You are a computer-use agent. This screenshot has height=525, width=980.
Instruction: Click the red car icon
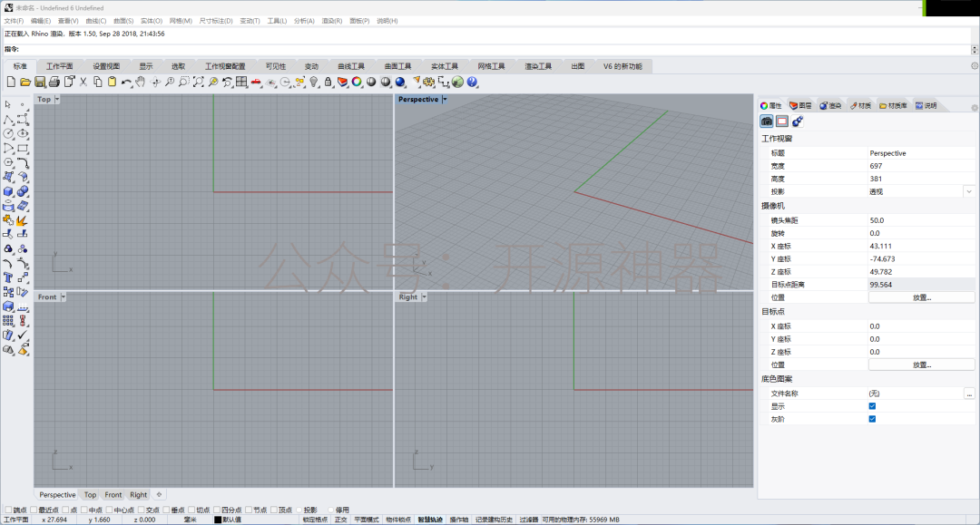256,82
